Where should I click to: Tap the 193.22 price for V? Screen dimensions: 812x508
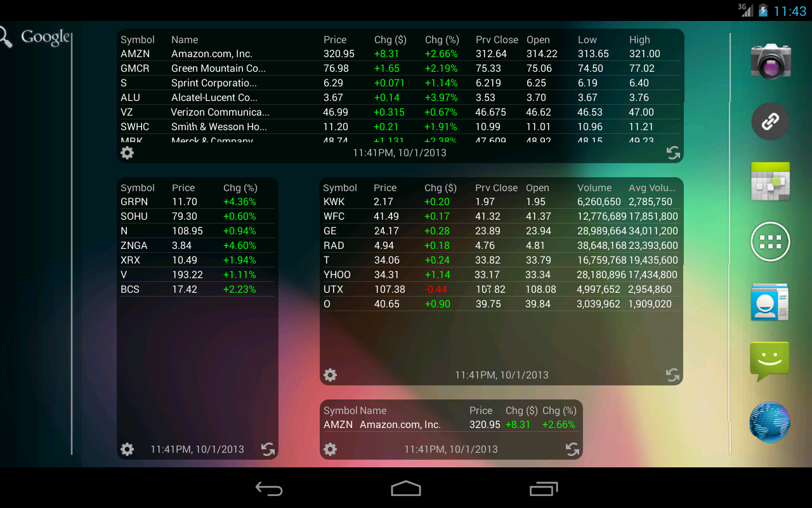point(188,275)
